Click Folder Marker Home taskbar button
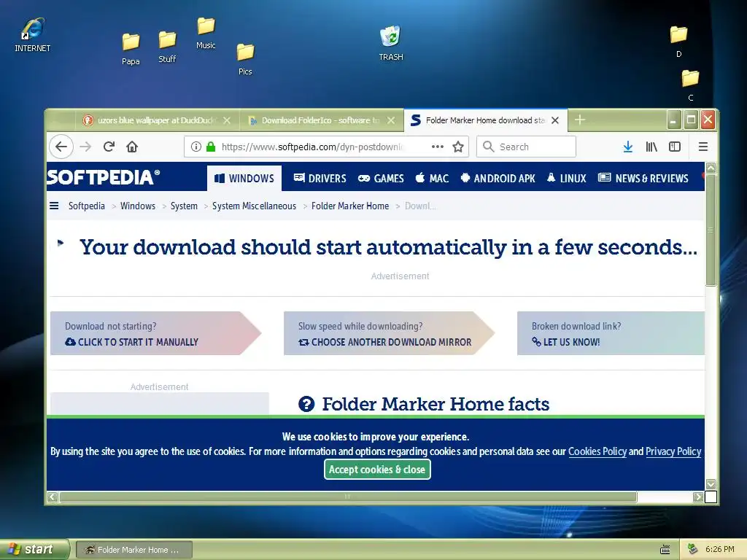747x560 pixels. pos(134,550)
